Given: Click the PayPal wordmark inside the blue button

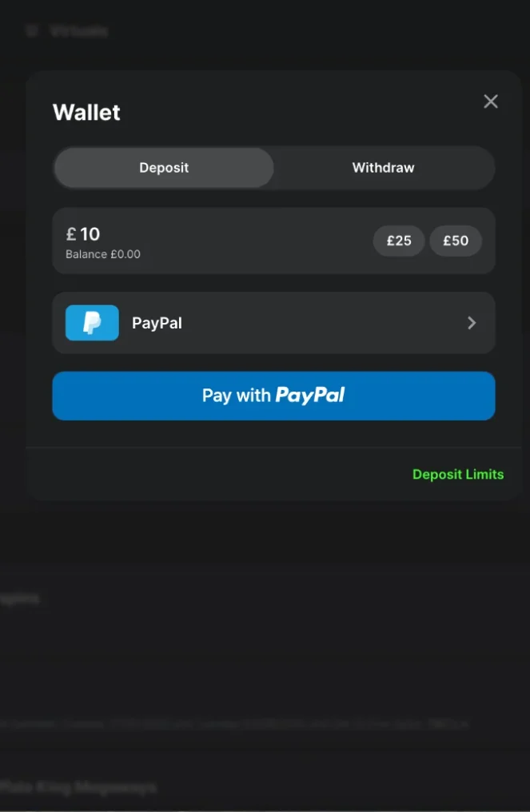Looking at the screenshot, I should (x=310, y=395).
